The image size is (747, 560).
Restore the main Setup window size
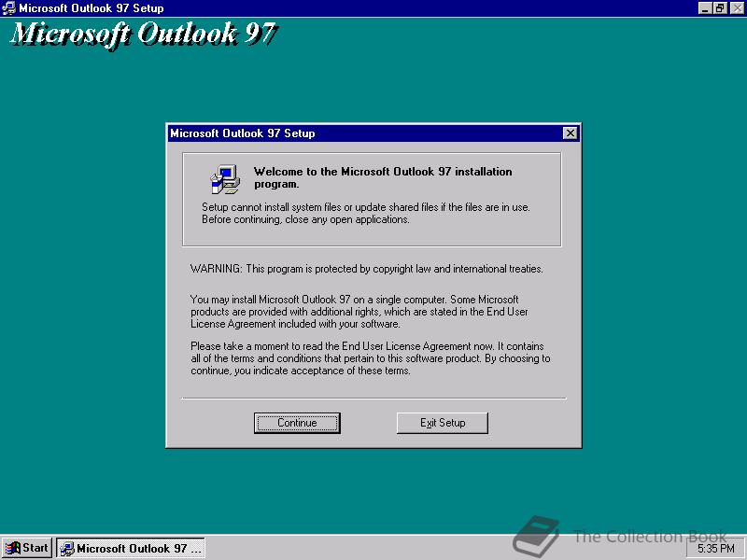tap(720, 8)
